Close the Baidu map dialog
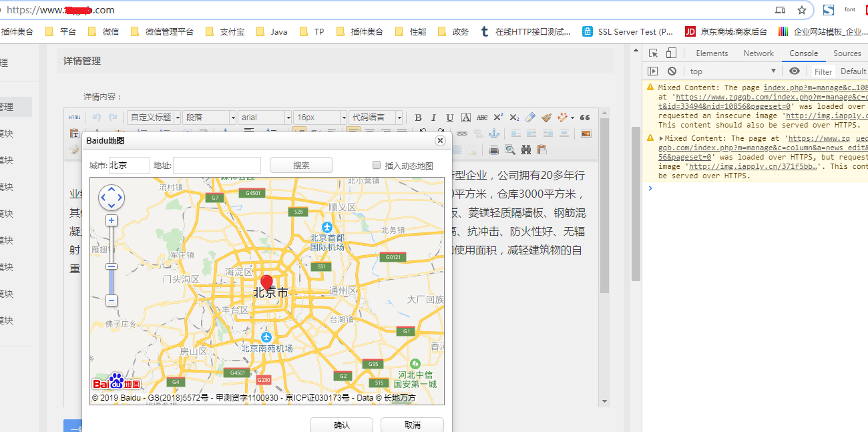This screenshot has height=432, width=868. 440,140
